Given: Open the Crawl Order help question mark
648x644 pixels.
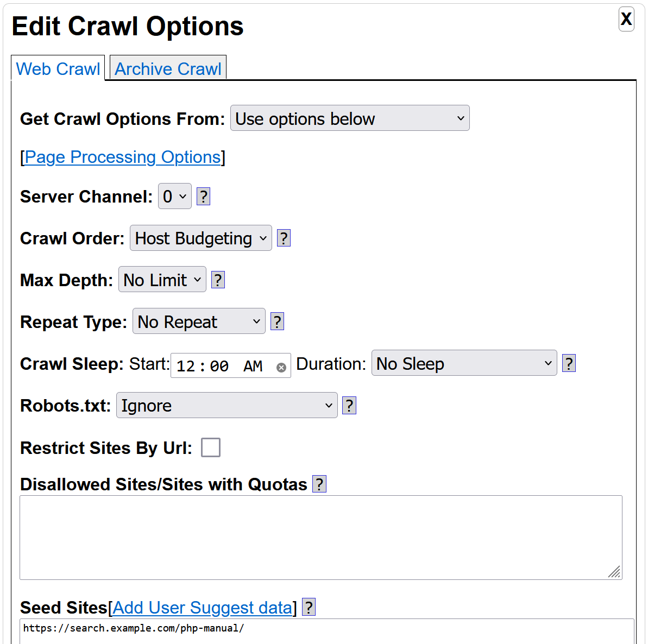Looking at the screenshot, I should pyautogui.click(x=284, y=238).
